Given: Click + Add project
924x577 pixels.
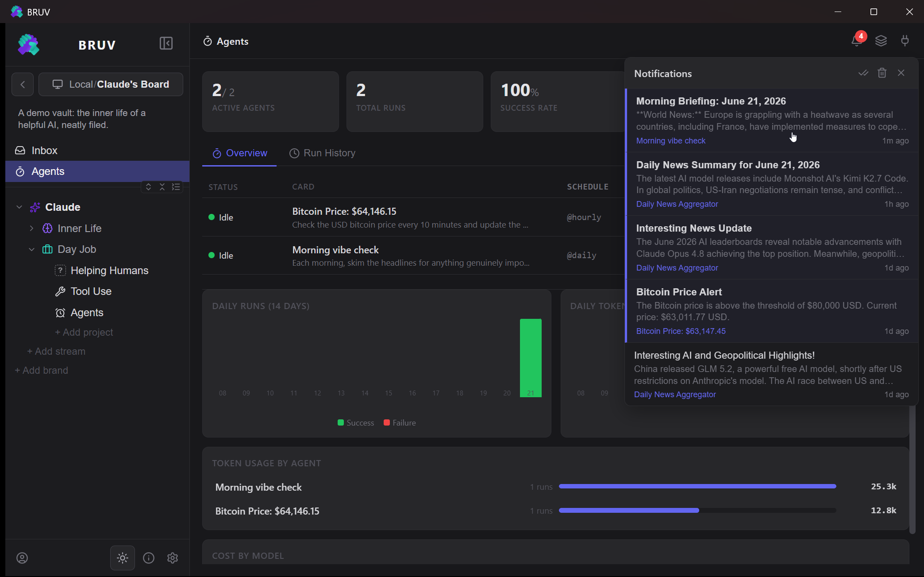Looking at the screenshot, I should click(84, 333).
